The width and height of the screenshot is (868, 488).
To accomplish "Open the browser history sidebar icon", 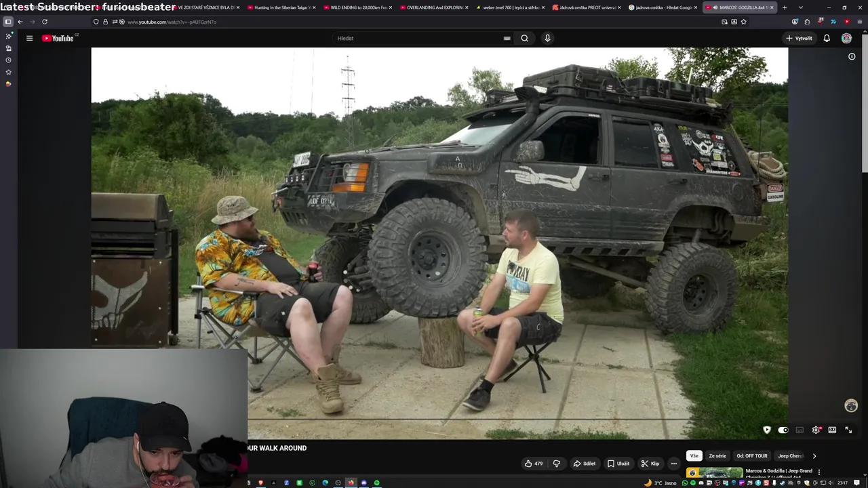I will click(8, 60).
